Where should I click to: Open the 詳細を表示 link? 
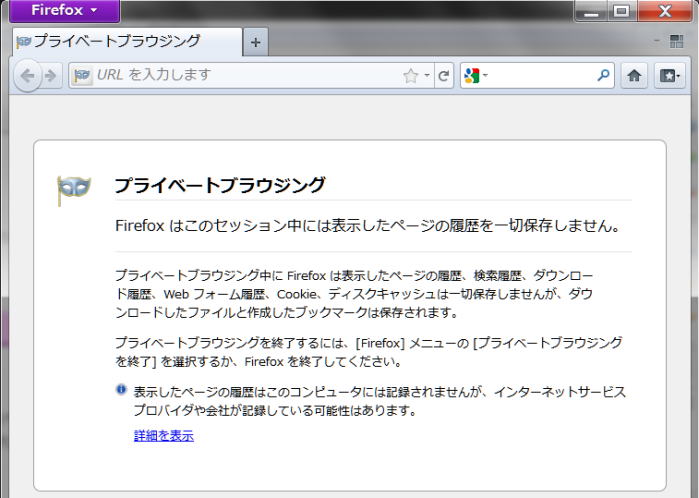point(164,436)
